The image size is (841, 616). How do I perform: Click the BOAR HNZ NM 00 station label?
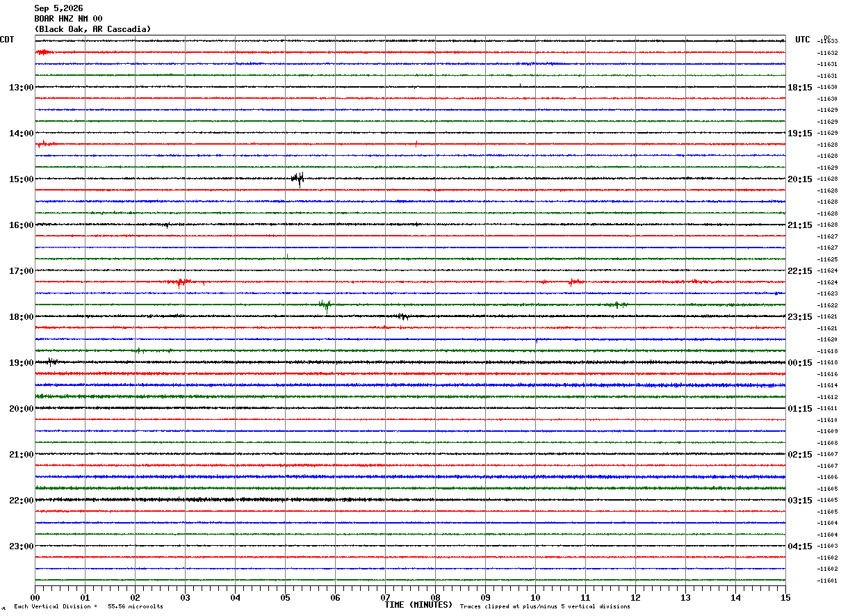pyautogui.click(x=68, y=19)
